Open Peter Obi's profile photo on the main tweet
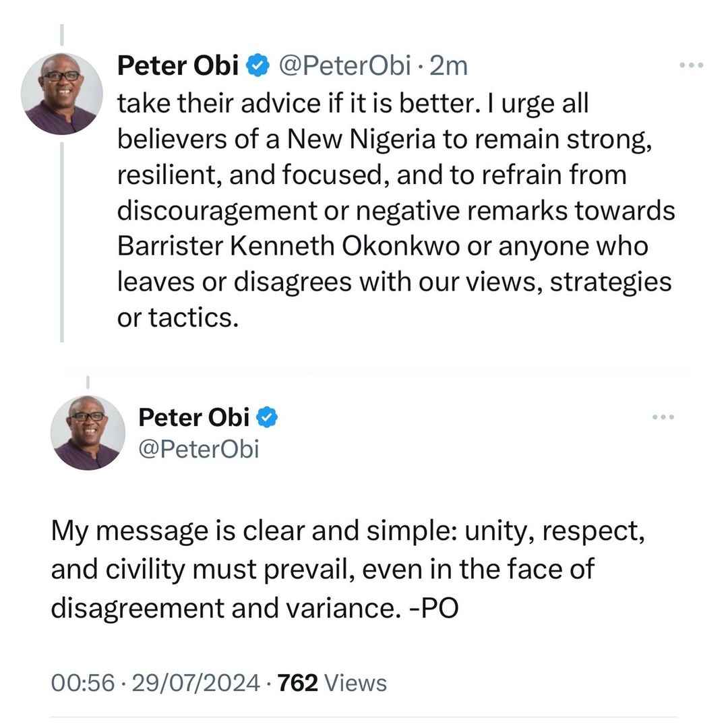Screen dimensions: 728x728 [x=88, y=433]
